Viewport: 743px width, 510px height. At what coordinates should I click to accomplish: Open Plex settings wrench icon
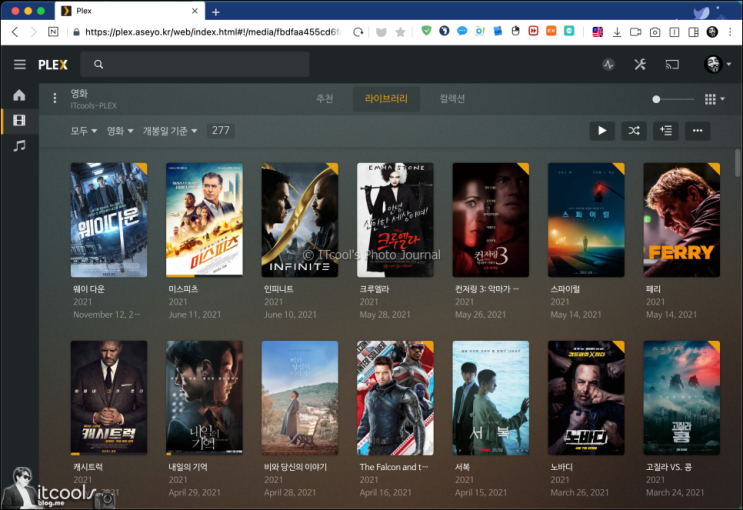point(640,64)
